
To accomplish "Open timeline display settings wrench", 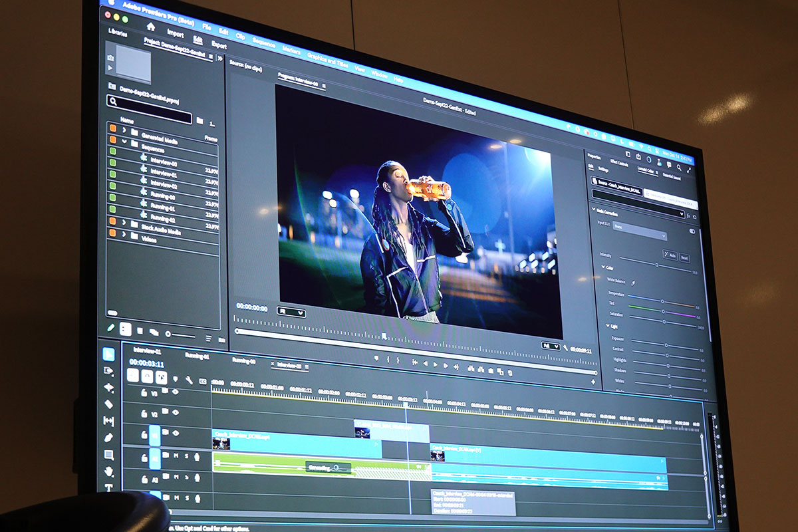I will [189, 380].
